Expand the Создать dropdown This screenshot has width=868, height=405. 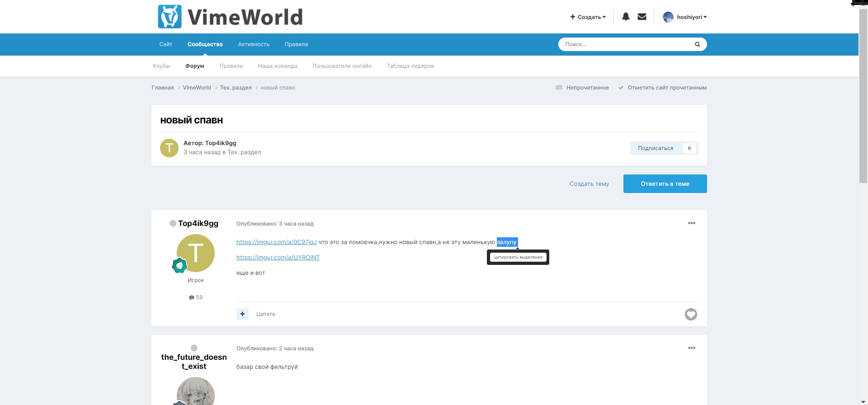588,17
